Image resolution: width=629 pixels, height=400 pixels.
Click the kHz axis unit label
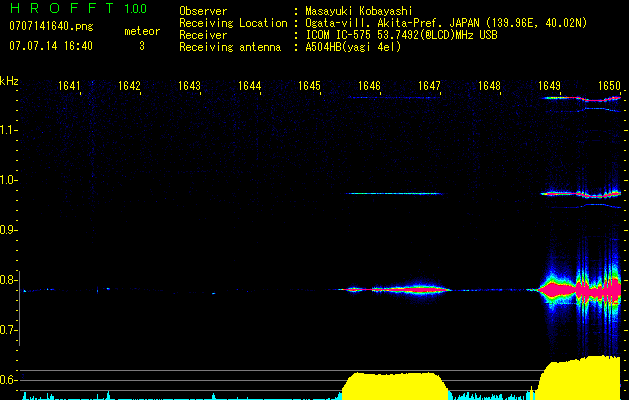(x=9, y=81)
